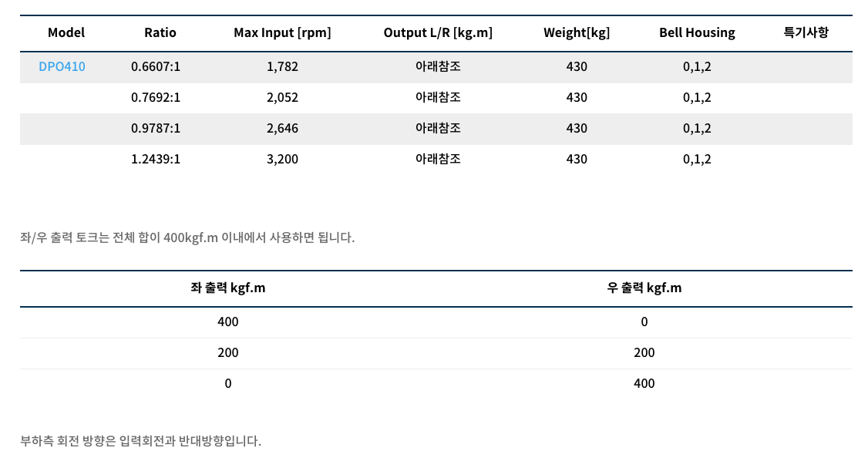This screenshot has width=868, height=468.
Task: Click the Max Input [rpm] header
Action: [x=282, y=32]
